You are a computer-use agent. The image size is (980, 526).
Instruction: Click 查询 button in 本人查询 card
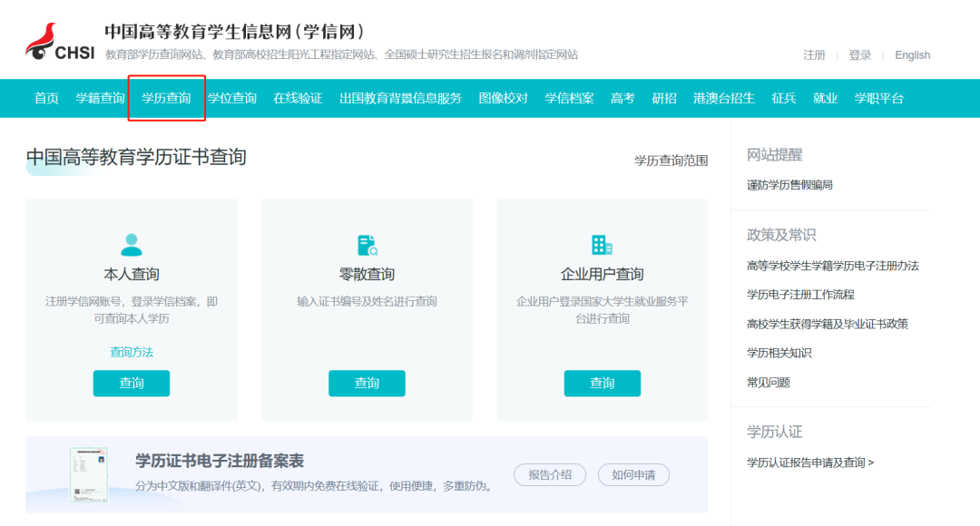(132, 383)
